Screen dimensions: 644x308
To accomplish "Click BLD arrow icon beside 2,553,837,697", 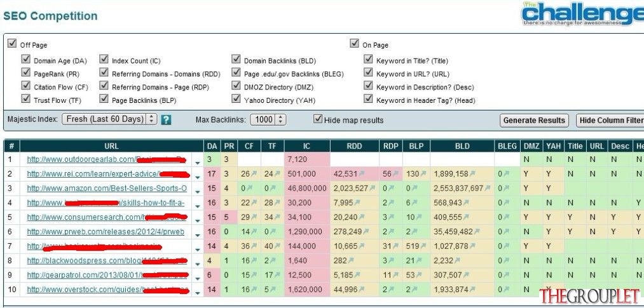I will coord(488,188).
